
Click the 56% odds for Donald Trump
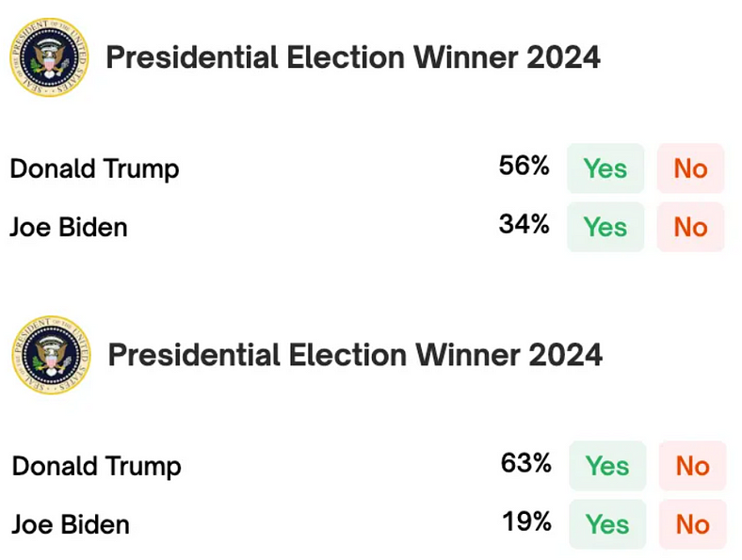click(x=524, y=168)
